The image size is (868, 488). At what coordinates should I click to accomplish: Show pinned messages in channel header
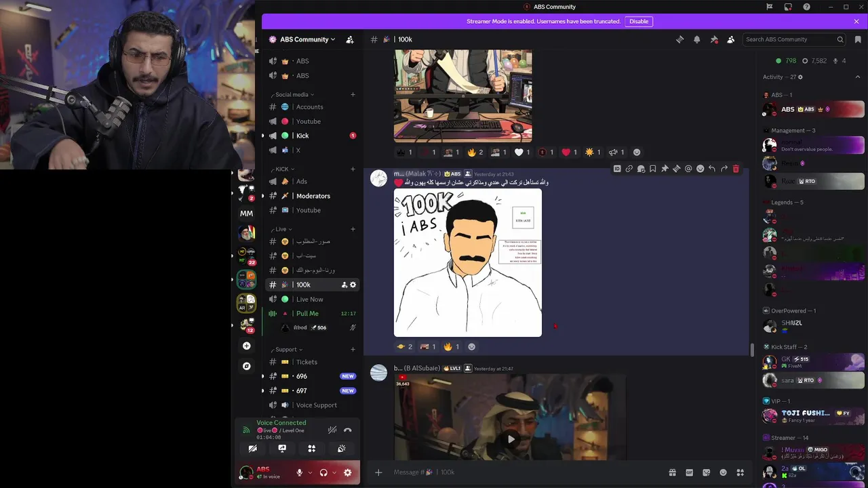(x=714, y=39)
